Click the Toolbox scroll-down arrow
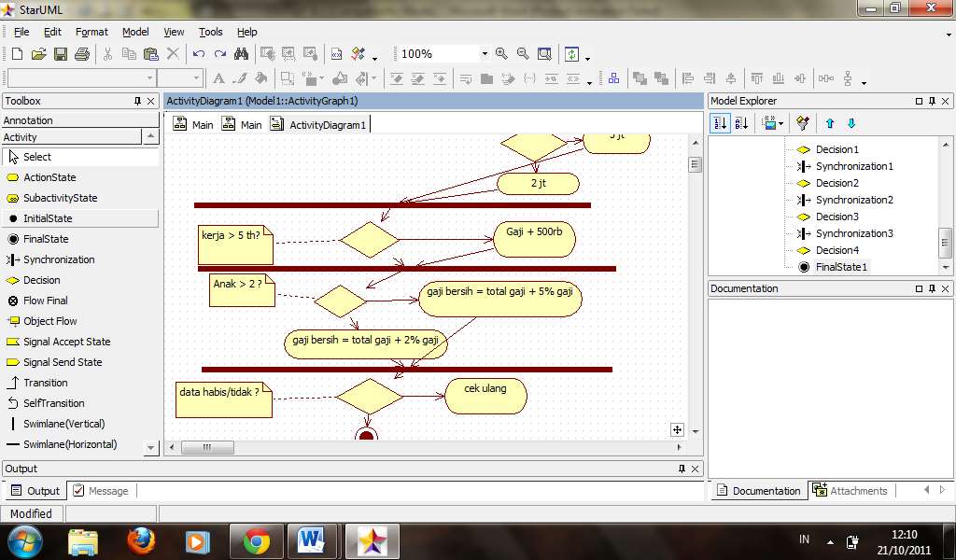956x560 pixels. (150, 448)
